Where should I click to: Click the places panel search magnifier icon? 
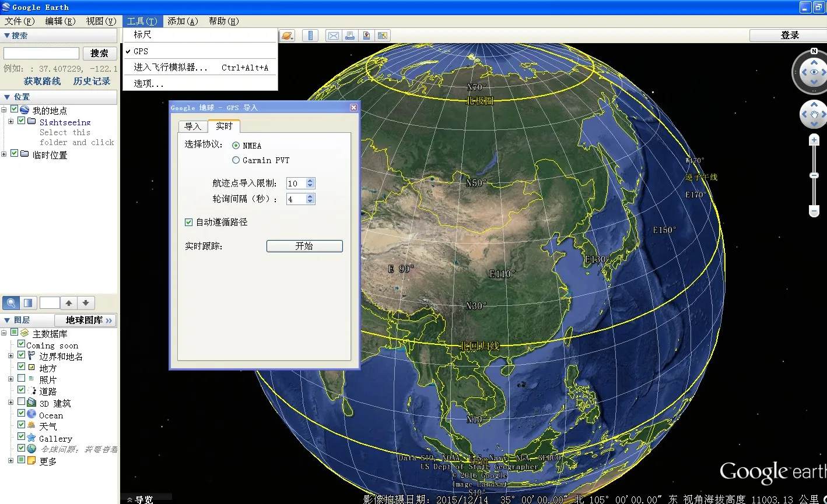pyautogui.click(x=10, y=303)
